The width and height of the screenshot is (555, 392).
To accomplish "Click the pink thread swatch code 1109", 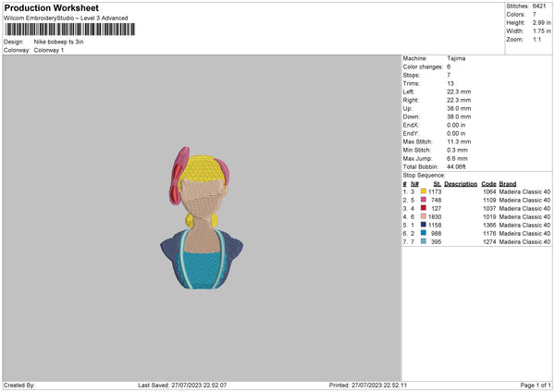I will coord(424,200).
